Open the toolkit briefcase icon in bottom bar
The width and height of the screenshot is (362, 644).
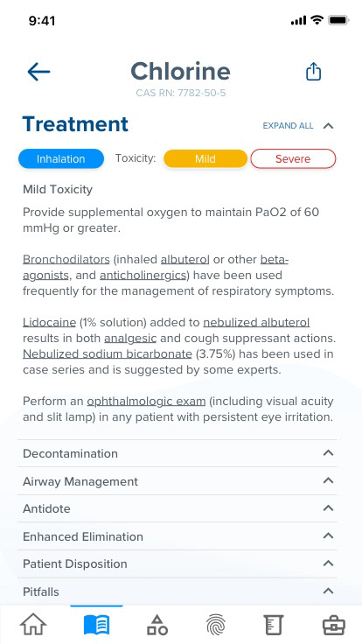coord(334,625)
